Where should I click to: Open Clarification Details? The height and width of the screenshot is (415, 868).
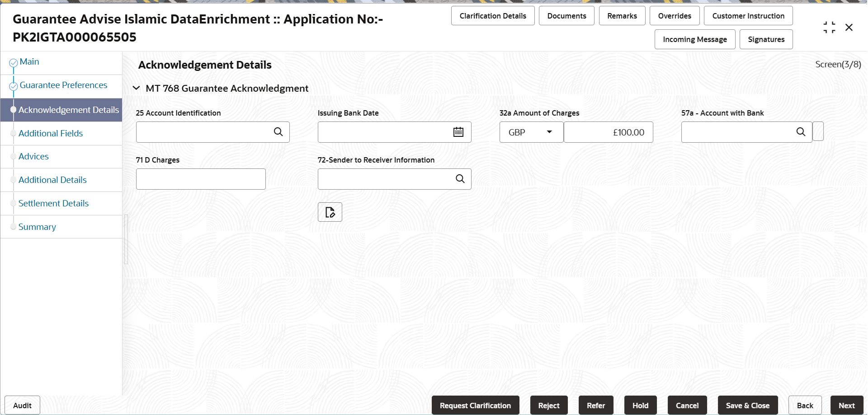[493, 16]
